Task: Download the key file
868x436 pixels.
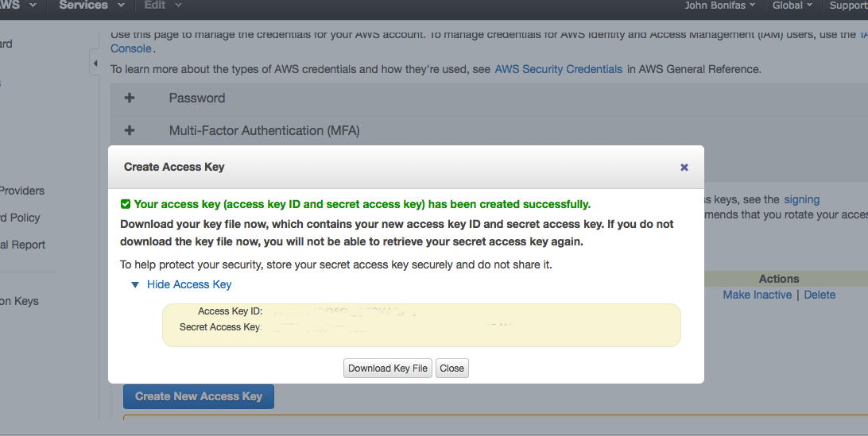Action: pyautogui.click(x=388, y=368)
